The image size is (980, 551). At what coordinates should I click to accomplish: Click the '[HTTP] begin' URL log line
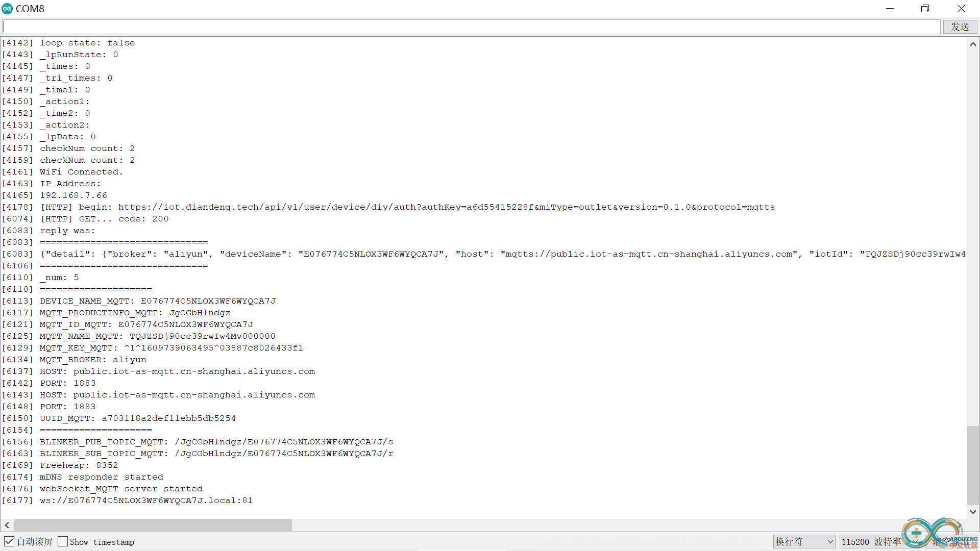[388, 207]
